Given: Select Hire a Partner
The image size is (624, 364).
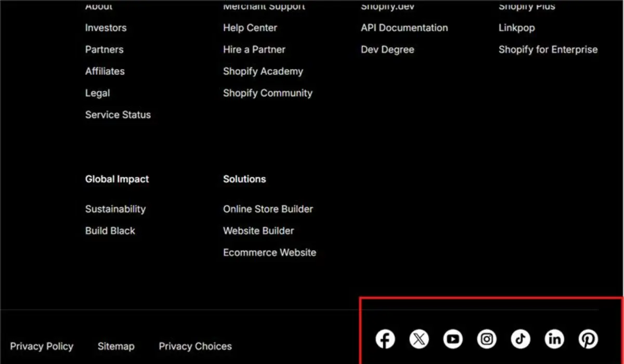Looking at the screenshot, I should coord(254,50).
